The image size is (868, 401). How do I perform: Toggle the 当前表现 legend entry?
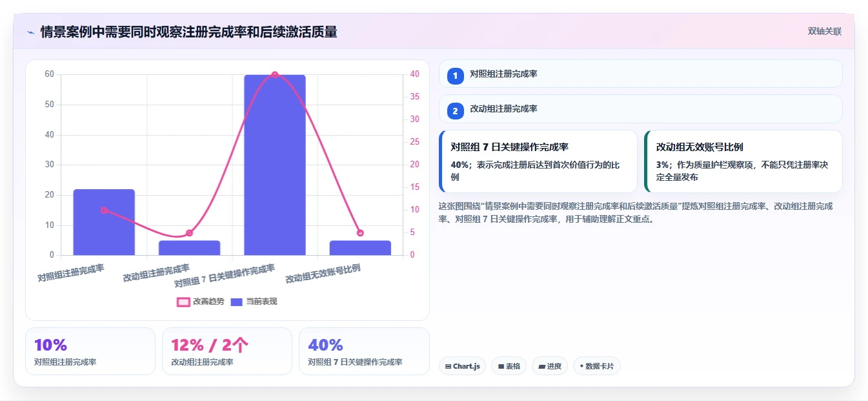[254, 302]
